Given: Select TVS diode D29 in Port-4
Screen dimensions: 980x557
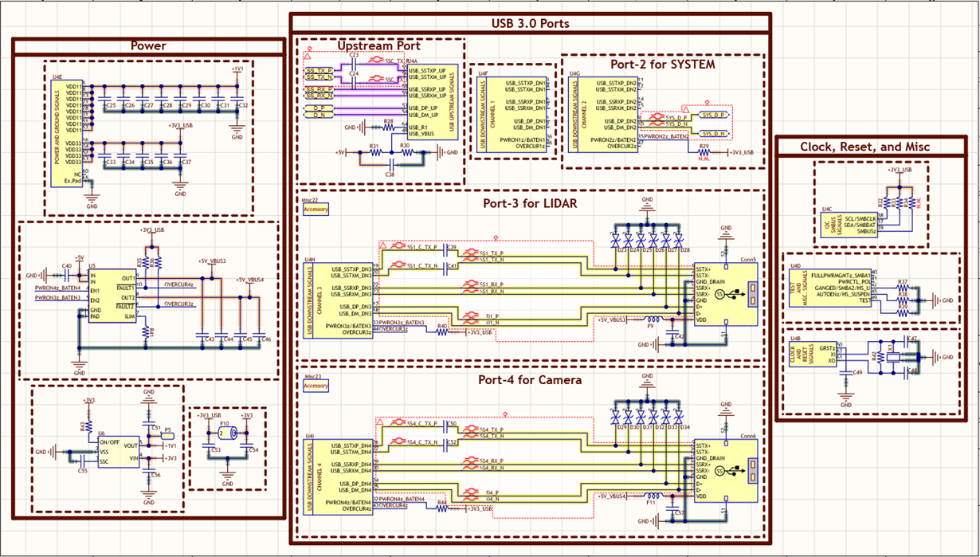Looking at the screenshot, I should click(x=615, y=415).
